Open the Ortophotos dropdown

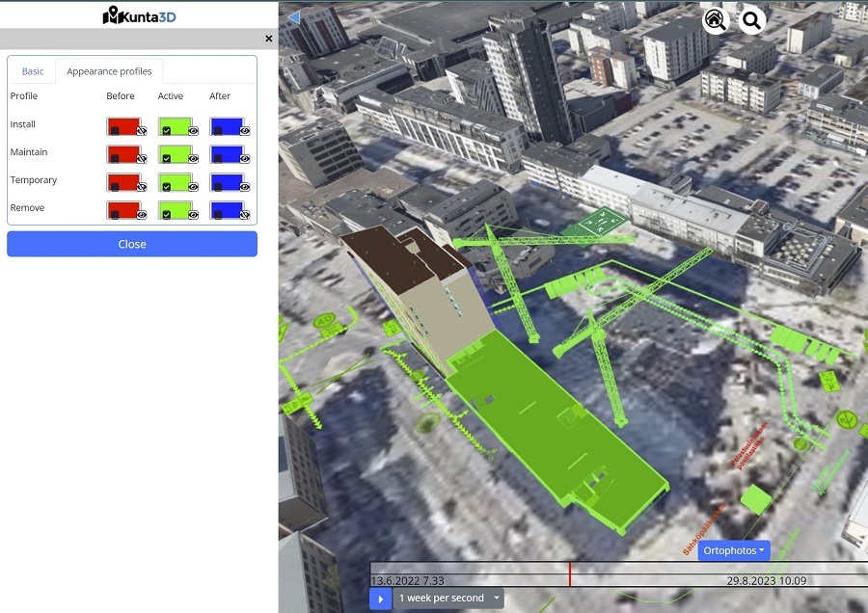point(734,550)
